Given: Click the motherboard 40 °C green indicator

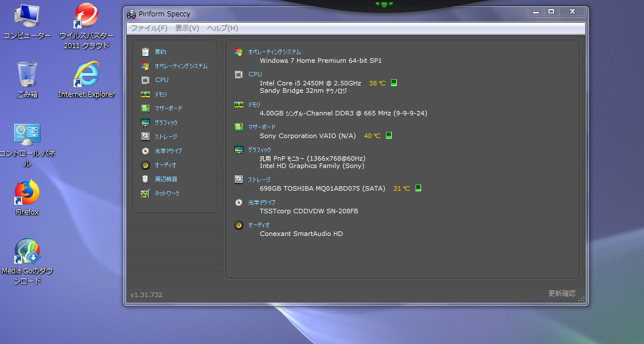Looking at the screenshot, I should 389,135.
